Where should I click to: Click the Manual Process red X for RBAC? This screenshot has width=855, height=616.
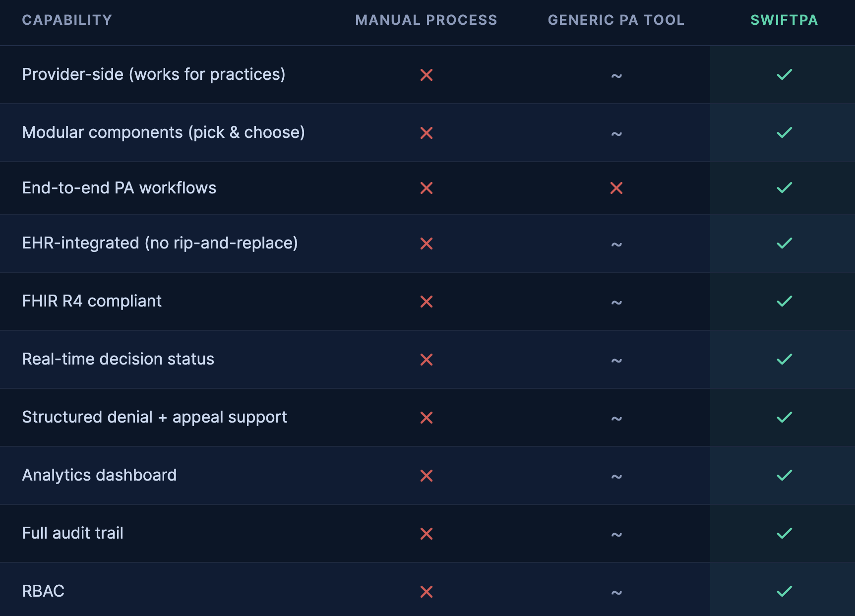(427, 592)
